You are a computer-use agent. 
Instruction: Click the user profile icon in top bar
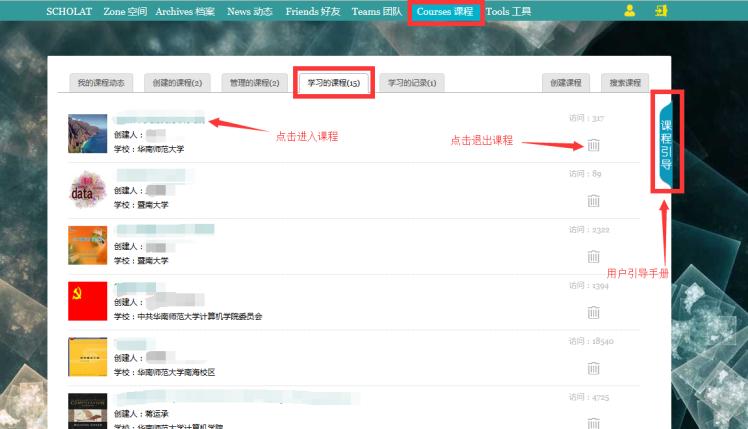pos(629,11)
